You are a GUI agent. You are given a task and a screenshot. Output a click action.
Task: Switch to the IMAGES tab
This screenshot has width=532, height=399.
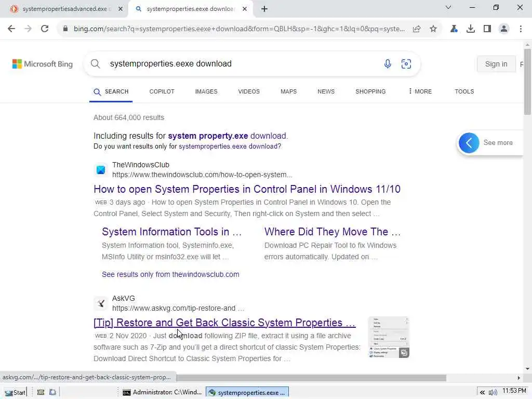[x=206, y=91]
